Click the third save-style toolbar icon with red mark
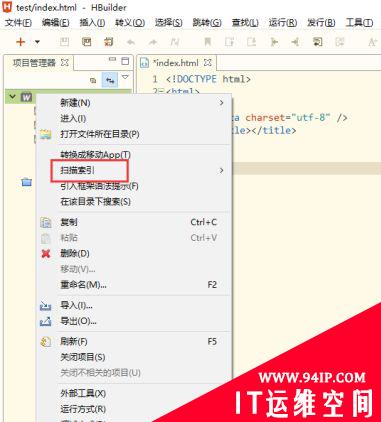 coord(109,42)
